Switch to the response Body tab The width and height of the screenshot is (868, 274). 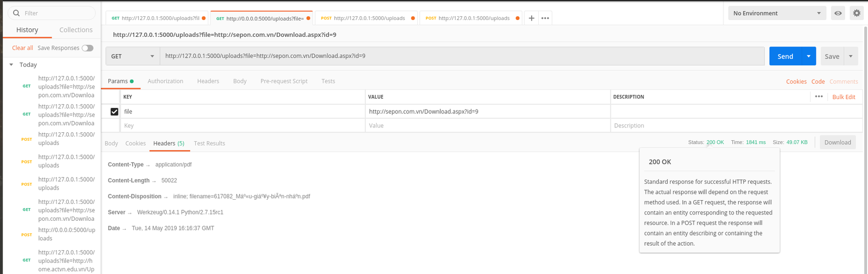pos(111,143)
